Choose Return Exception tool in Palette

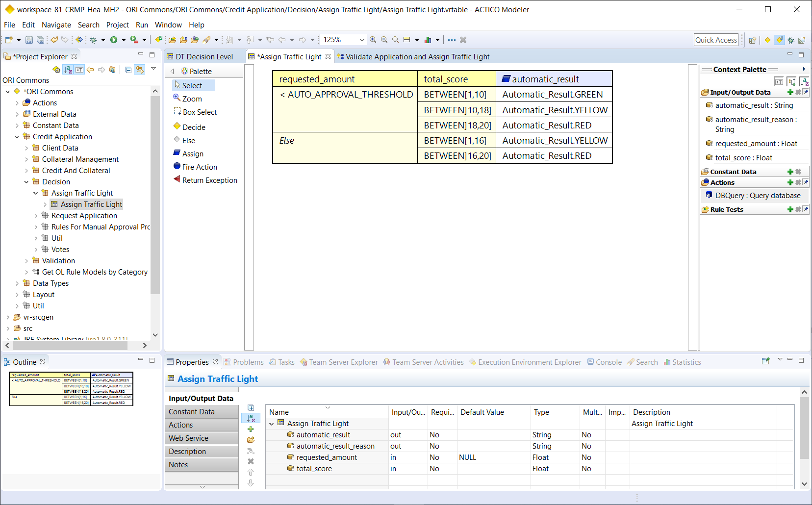tap(209, 180)
